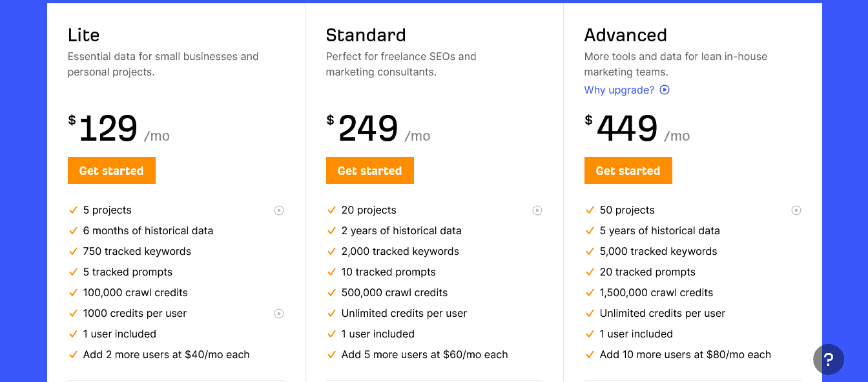The image size is (868, 382).
Task: Play the video icon beside "50 projects"
Action: point(796,210)
